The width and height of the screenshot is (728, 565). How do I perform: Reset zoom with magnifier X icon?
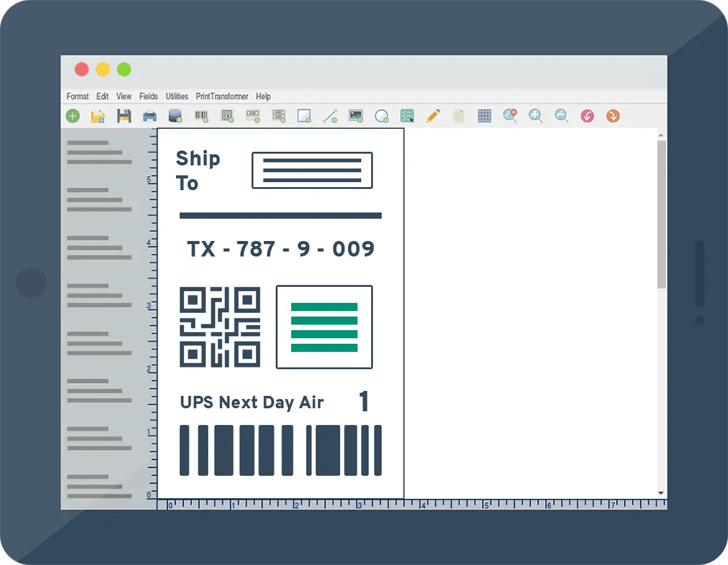[x=511, y=116]
